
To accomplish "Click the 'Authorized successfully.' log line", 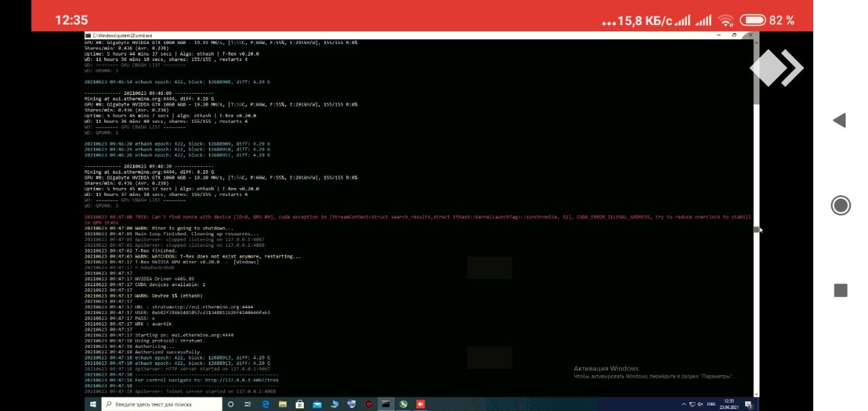I will pos(143,352).
